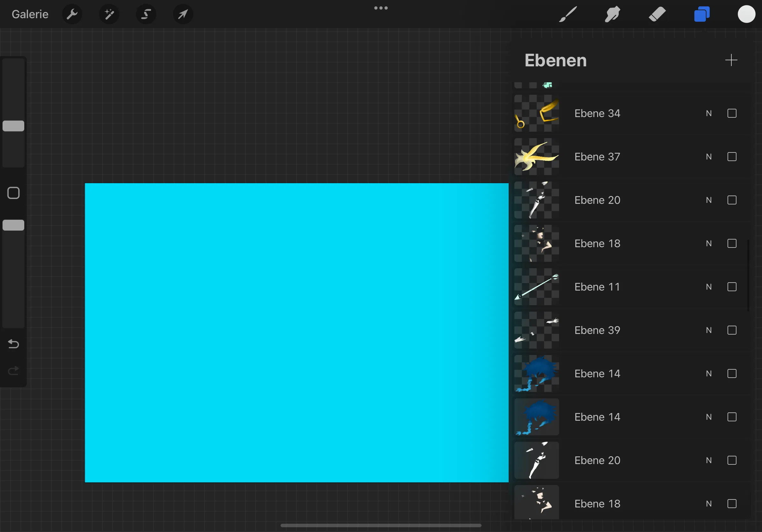The image size is (762, 532).
Task: Close the Layers panel icon
Action: click(702, 14)
